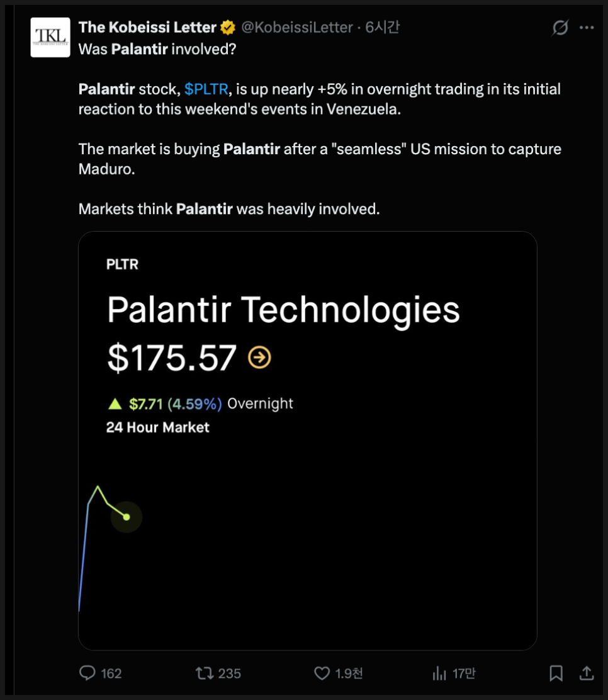Click the @KobeissiLetter handle

(x=297, y=28)
